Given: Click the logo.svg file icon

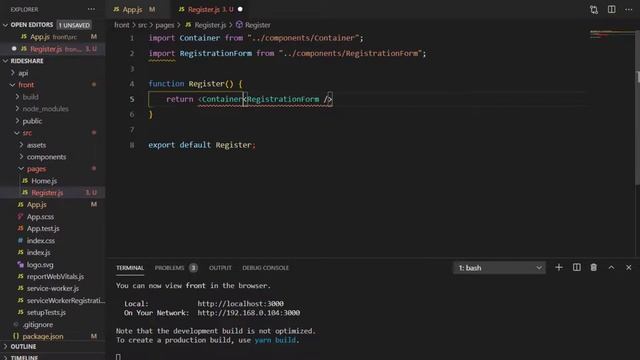Looking at the screenshot, I should click(x=20, y=264).
